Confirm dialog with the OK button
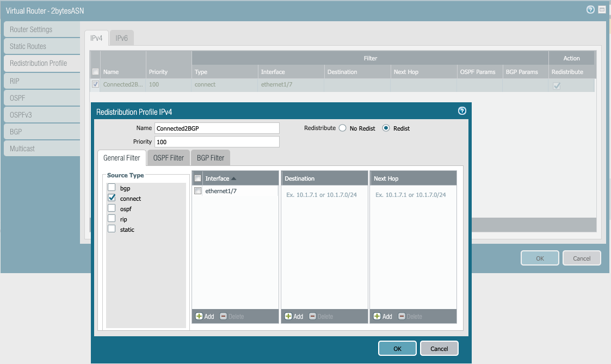This screenshot has width=611, height=364. pos(397,348)
